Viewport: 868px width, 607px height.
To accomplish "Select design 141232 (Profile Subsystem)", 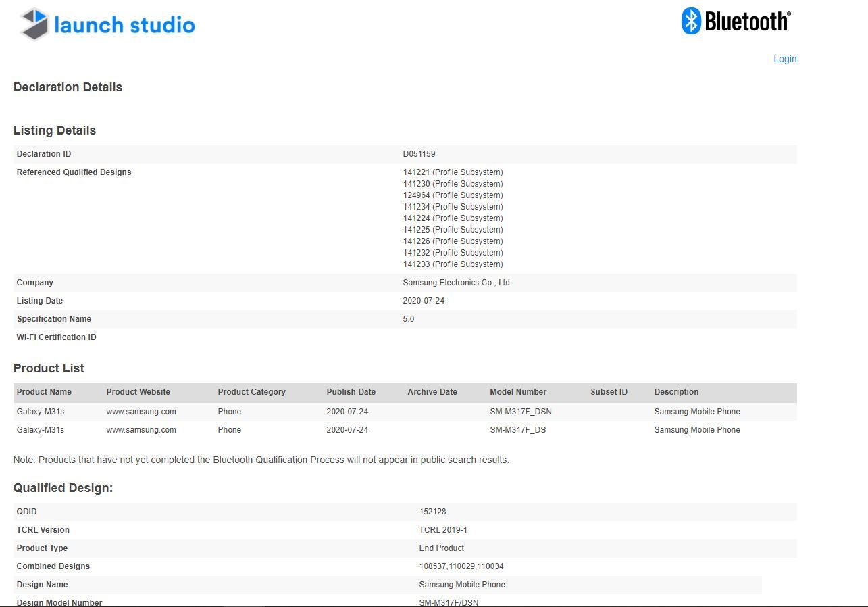I will [x=453, y=253].
